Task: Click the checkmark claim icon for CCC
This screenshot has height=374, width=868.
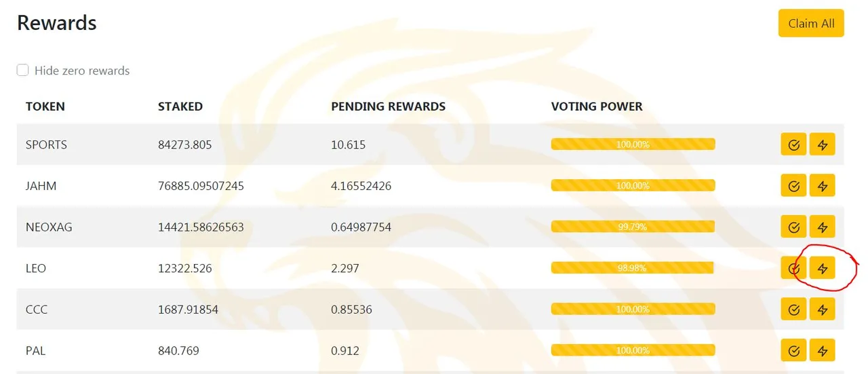Action: (793, 310)
